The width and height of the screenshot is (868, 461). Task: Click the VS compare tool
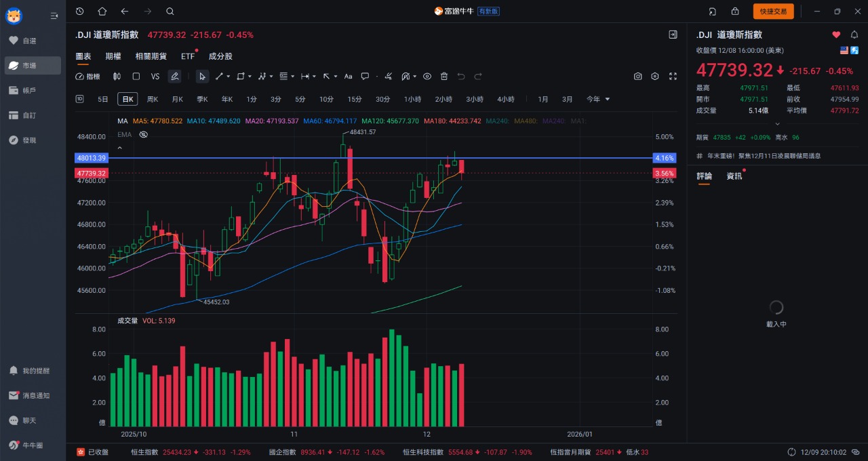[x=155, y=77]
